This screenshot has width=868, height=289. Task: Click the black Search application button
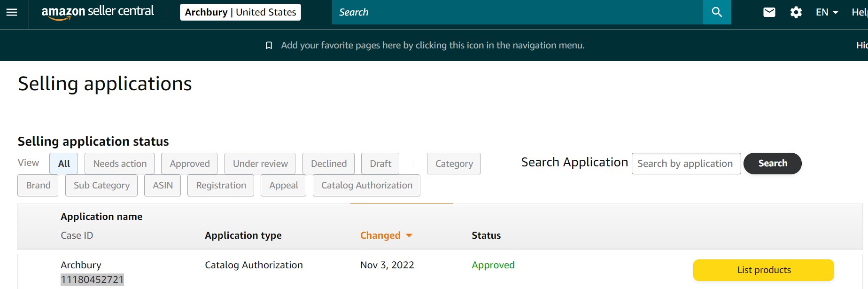772,164
